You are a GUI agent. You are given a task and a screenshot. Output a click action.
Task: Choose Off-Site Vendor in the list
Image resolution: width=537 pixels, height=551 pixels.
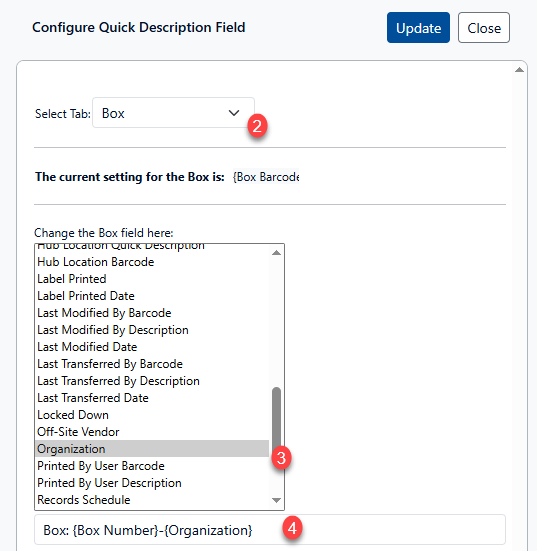tap(152, 432)
